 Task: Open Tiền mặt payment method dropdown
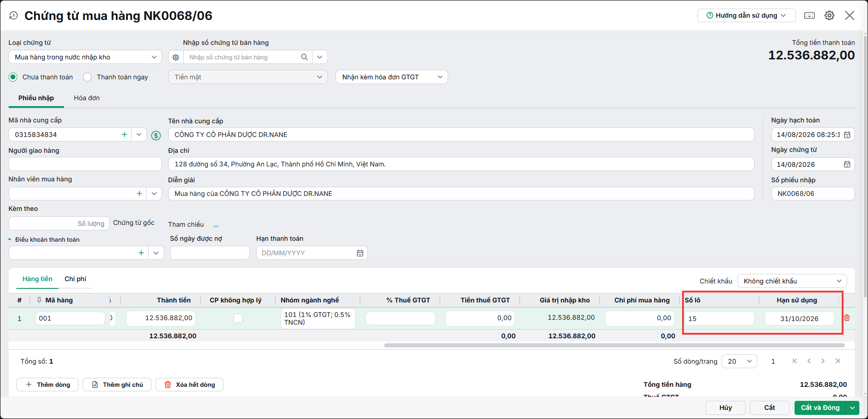point(248,77)
